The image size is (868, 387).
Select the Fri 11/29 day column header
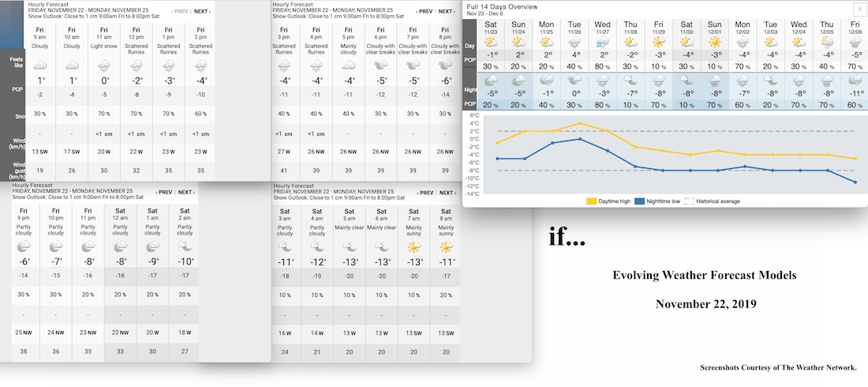[x=658, y=28]
